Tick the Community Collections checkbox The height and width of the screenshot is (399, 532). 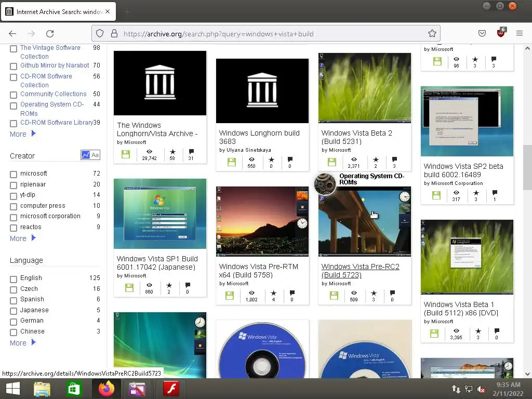pos(13,95)
